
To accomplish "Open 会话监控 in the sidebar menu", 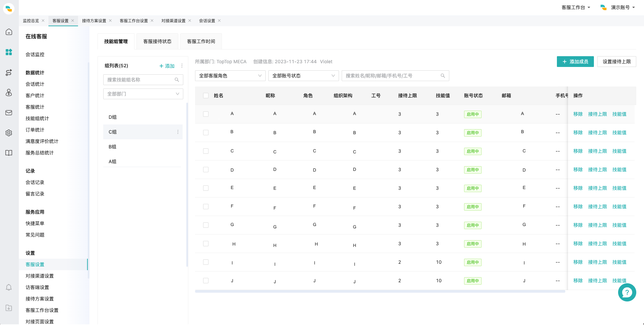I will tap(35, 55).
